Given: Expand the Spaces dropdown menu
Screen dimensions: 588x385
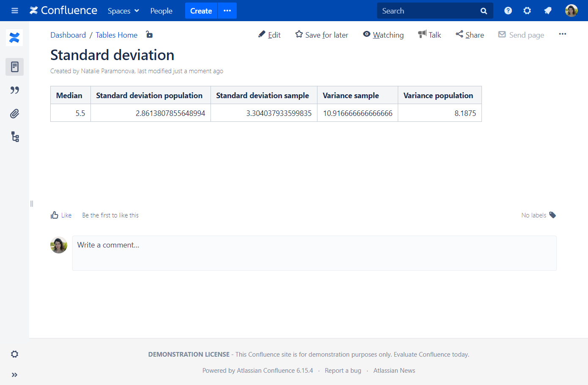Looking at the screenshot, I should tap(123, 11).
